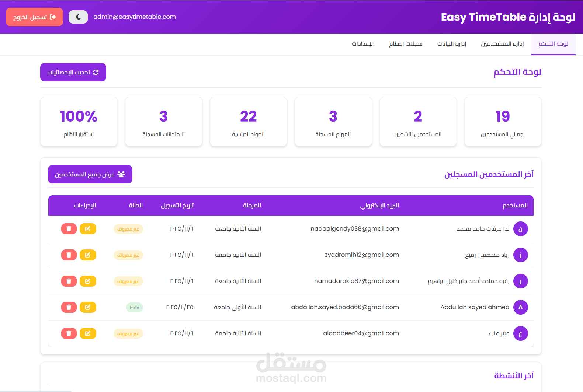Open the الإعدادات tab
Screen dimensions: 583x392
[363, 44]
